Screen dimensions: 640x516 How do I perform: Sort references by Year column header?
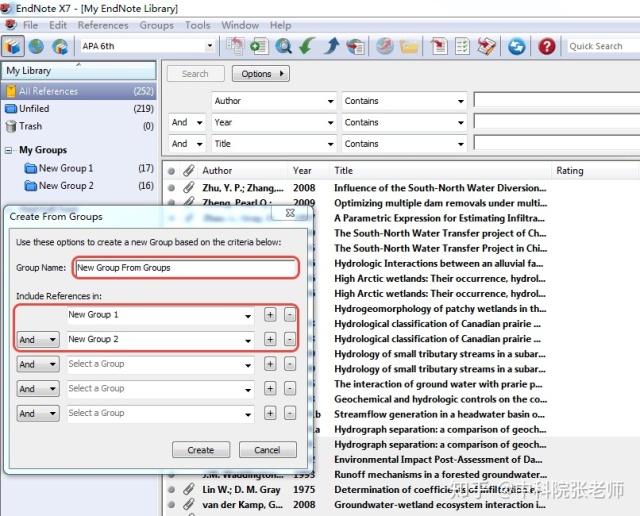coord(308,171)
